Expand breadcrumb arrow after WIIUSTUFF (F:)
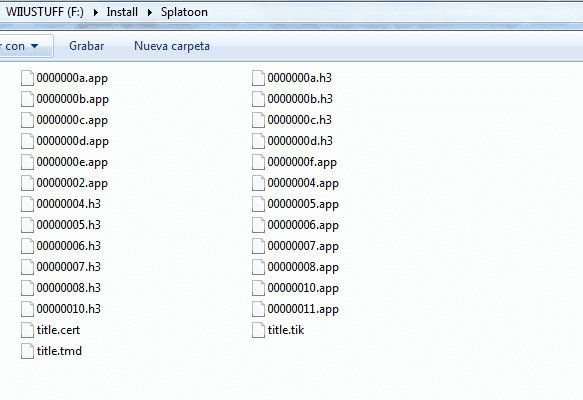Image resolution: width=583 pixels, height=400 pixels. pos(96,12)
